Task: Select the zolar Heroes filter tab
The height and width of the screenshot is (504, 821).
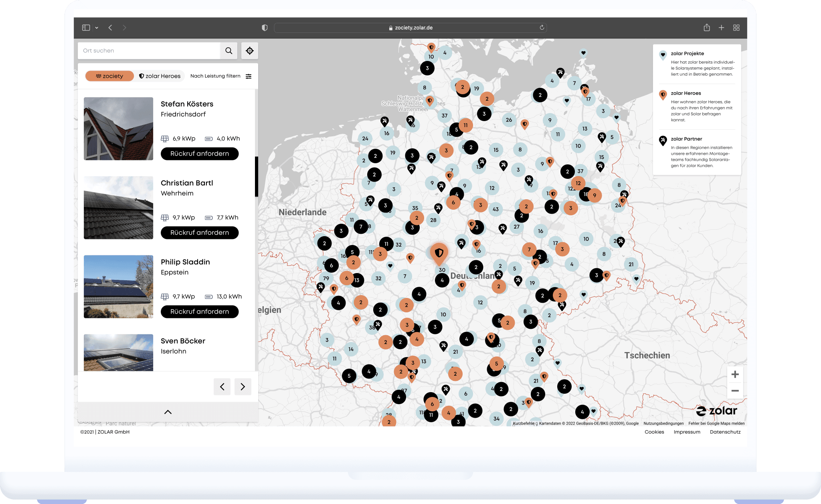Action: (x=160, y=76)
